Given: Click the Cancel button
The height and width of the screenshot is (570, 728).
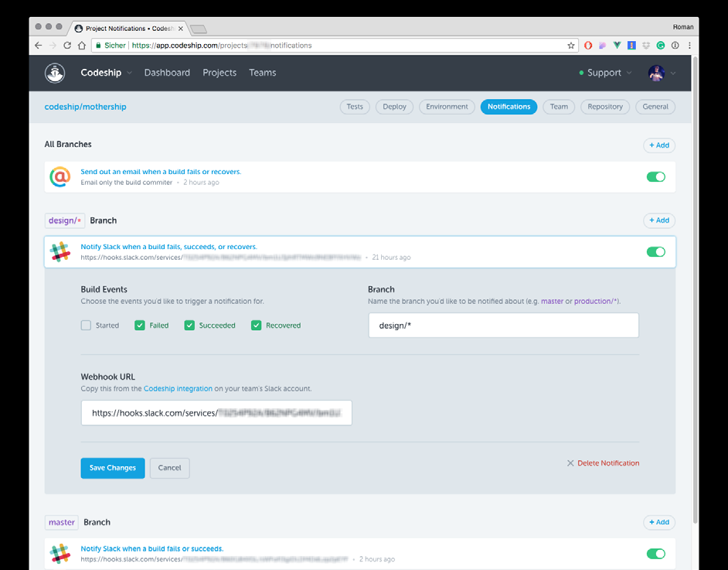Looking at the screenshot, I should (x=169, y=468).
